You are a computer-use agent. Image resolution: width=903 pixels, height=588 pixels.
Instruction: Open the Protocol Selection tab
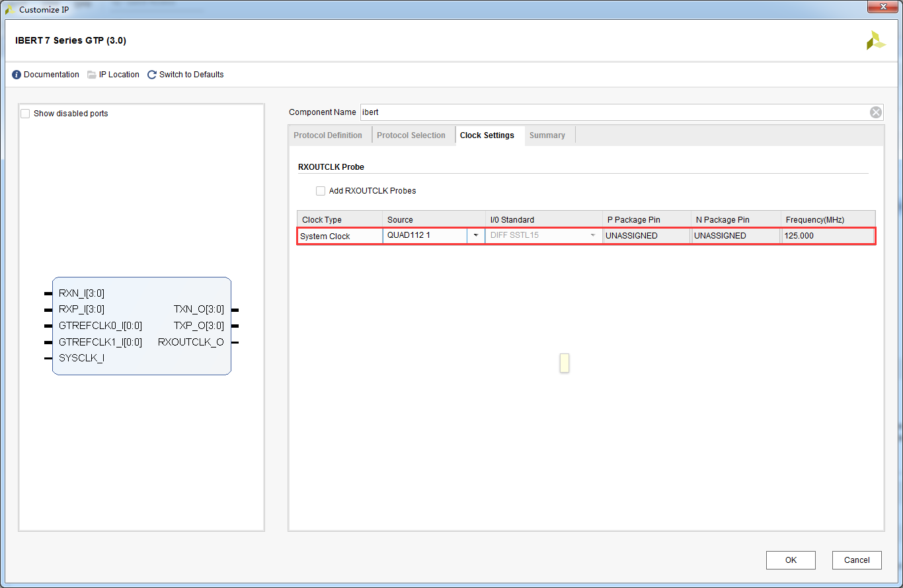(x=411, y=135)
